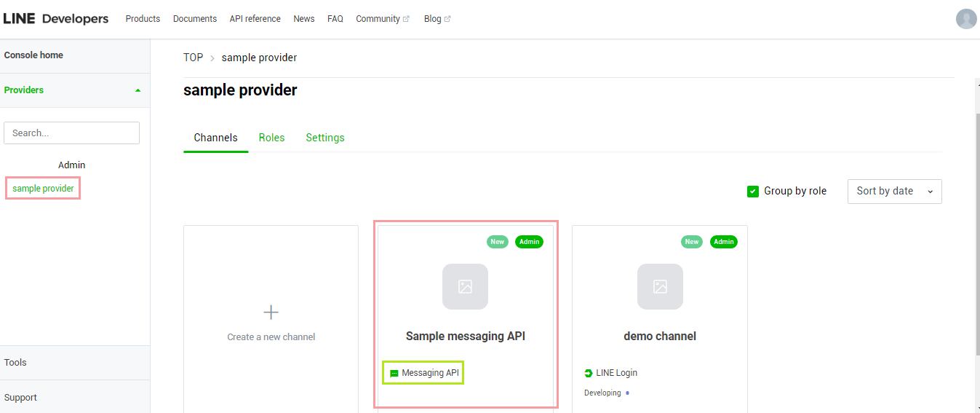Open the Sort by date dropdown
The width and height of the screenshot is (980, 413).
tap(895, 192)
